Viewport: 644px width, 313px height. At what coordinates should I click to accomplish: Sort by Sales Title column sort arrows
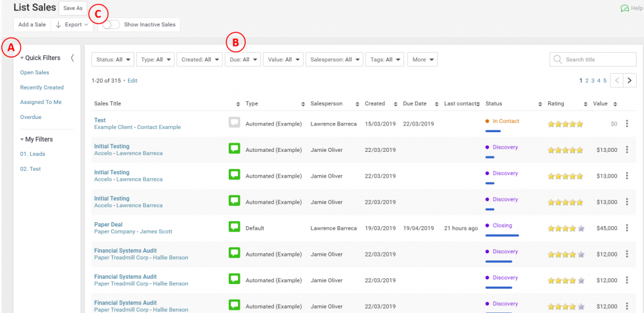[x=238, y=104]
